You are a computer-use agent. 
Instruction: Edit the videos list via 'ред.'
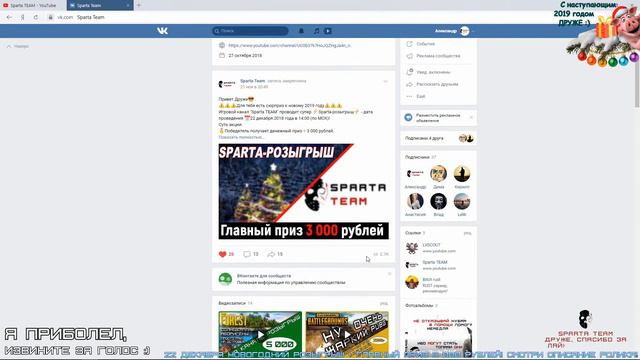tap(384, 304)
